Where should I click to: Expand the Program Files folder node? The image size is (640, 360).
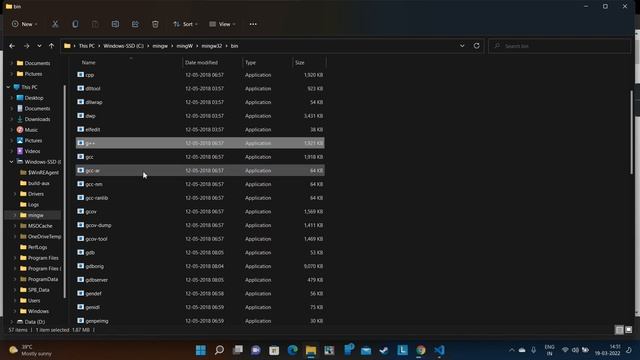15,258
